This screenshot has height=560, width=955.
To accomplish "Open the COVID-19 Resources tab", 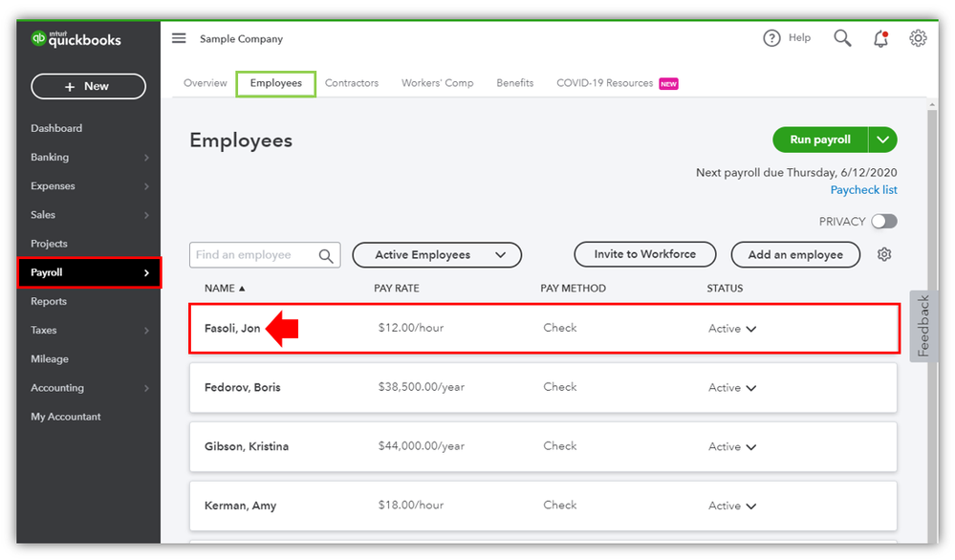I will click(605, 83).
